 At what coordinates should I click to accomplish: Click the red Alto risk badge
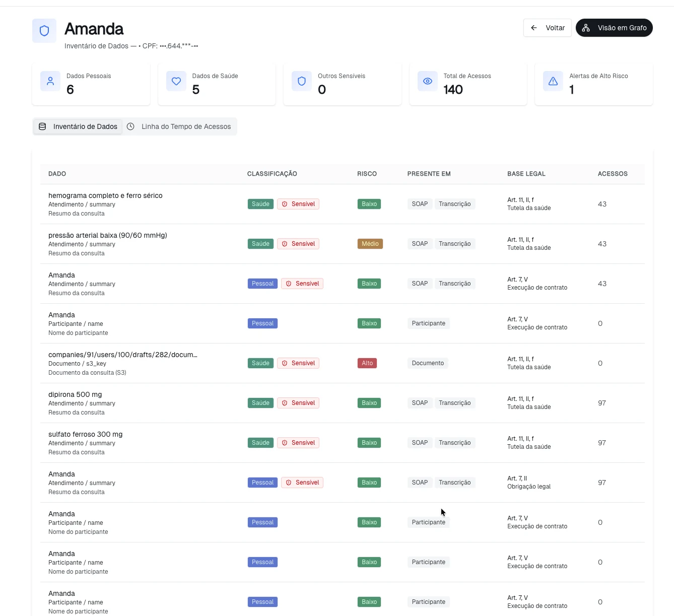pyautogui.click(x=367, y=363)
